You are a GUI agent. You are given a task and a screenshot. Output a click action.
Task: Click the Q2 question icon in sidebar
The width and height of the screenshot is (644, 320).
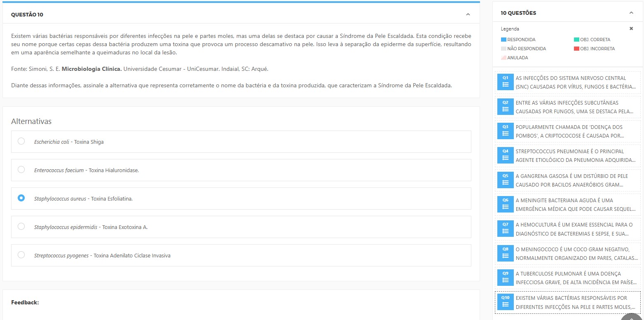pos(505,107)
